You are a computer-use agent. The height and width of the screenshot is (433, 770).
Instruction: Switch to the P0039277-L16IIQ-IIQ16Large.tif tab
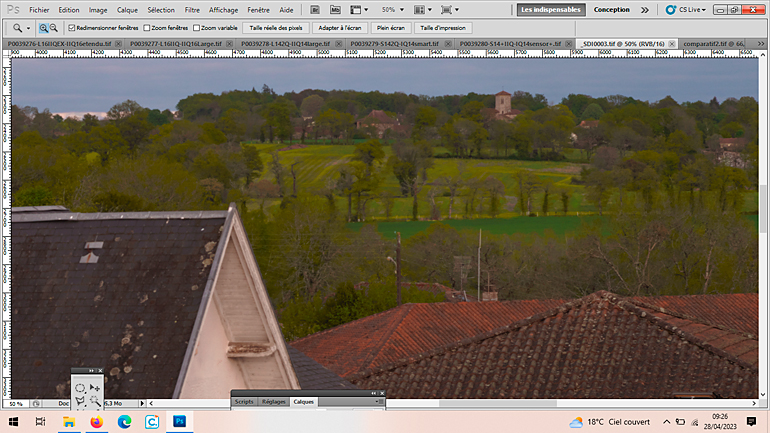pyautogui.click(x=176, y=44)
